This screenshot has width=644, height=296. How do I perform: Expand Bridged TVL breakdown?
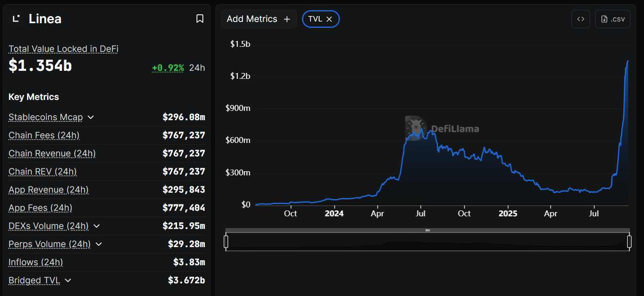(x=68, y=280)
